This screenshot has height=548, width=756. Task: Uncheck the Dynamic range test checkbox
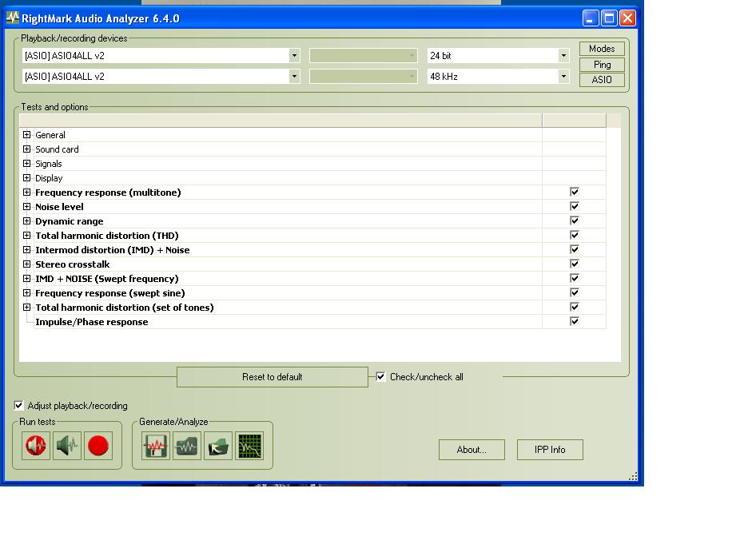click(575, 220)
